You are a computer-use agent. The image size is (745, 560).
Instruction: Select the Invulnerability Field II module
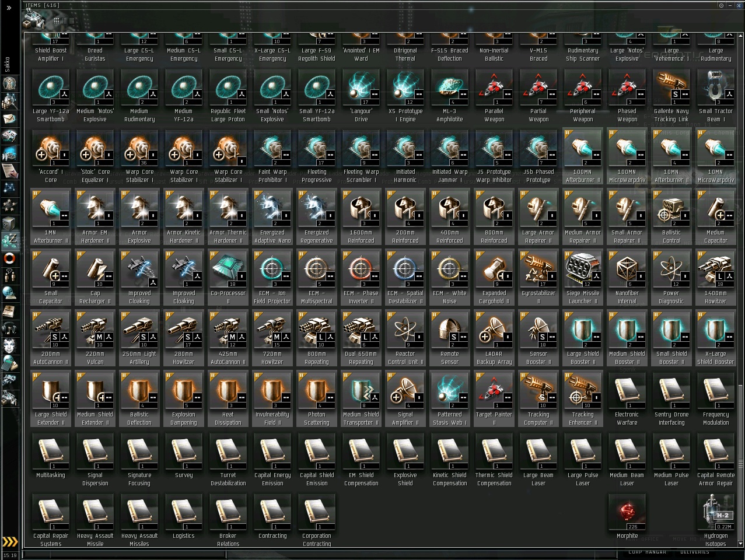(272, 399)
